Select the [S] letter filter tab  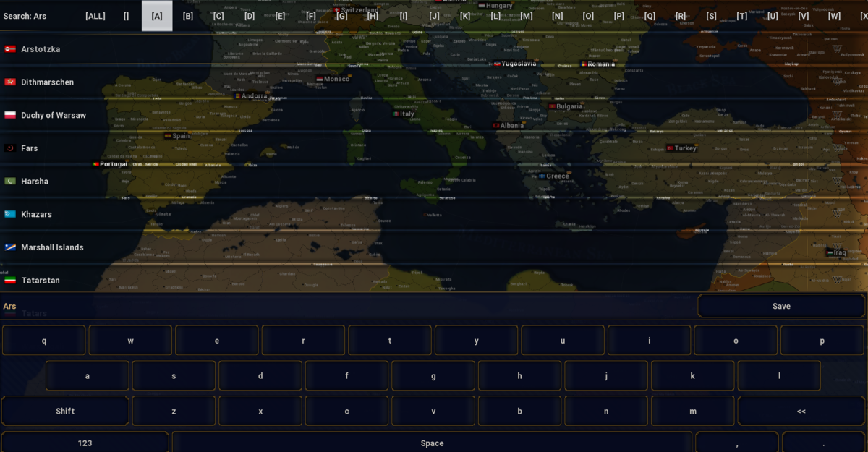[x=712, y=16]
